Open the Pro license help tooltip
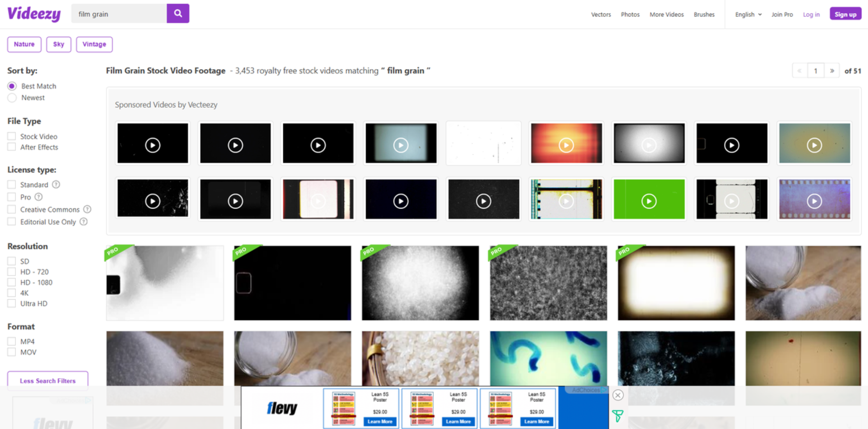The height and width of the screenshot is (429, 868). point(39,197)
